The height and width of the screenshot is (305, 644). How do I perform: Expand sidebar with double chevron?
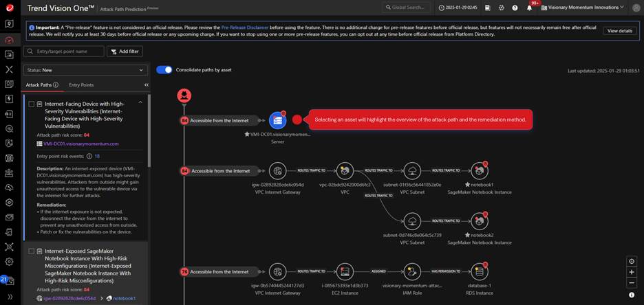(x=10, y=296)
